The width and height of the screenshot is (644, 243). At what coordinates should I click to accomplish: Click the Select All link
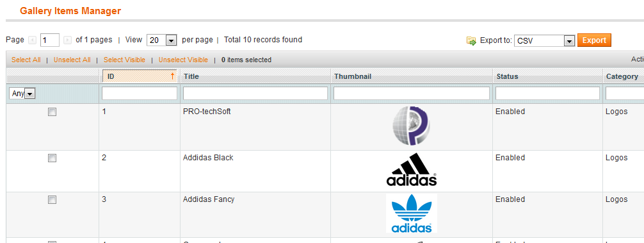(x=26, y=60)
